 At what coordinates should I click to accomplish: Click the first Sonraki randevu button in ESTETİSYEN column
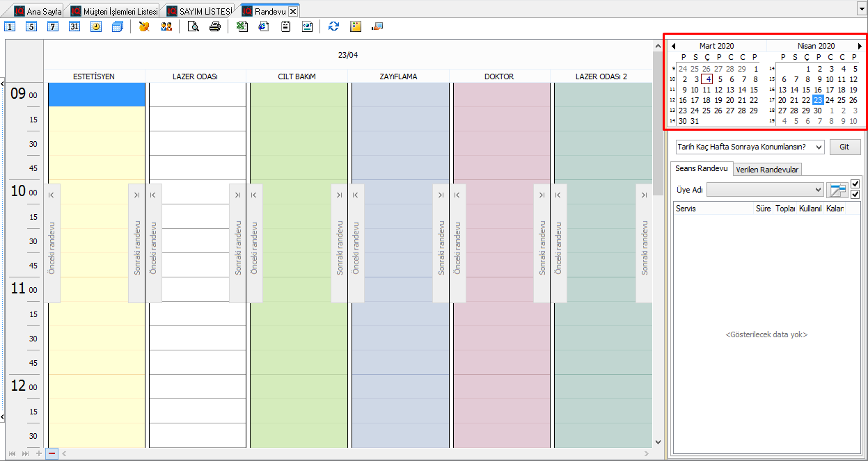pyautogui.click(x=137, y=243)
